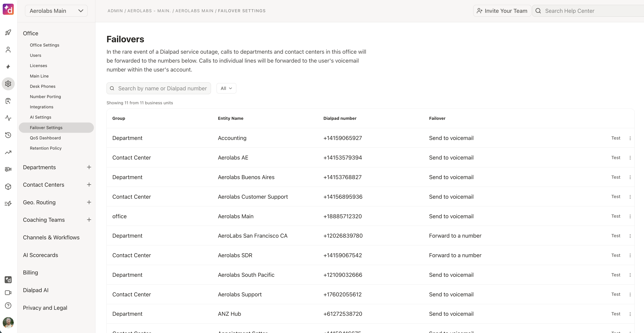Click the Office section heading
644x333 pixels.
(x=31, y=33)
